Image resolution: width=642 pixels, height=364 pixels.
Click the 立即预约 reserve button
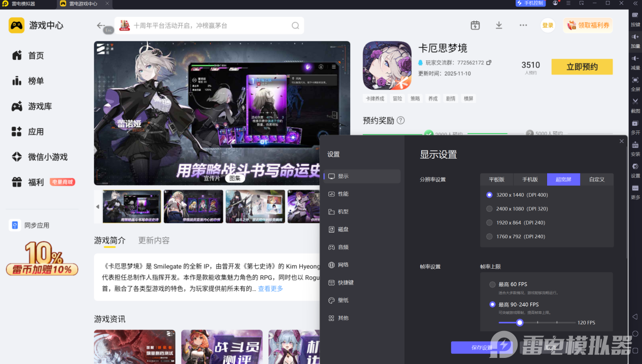click(582, 67)
